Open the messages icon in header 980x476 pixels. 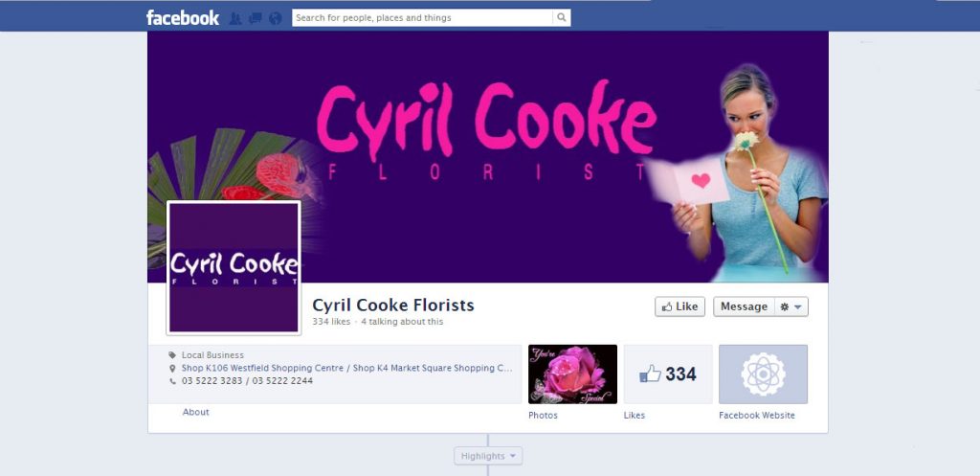click(x=255, y=18)
